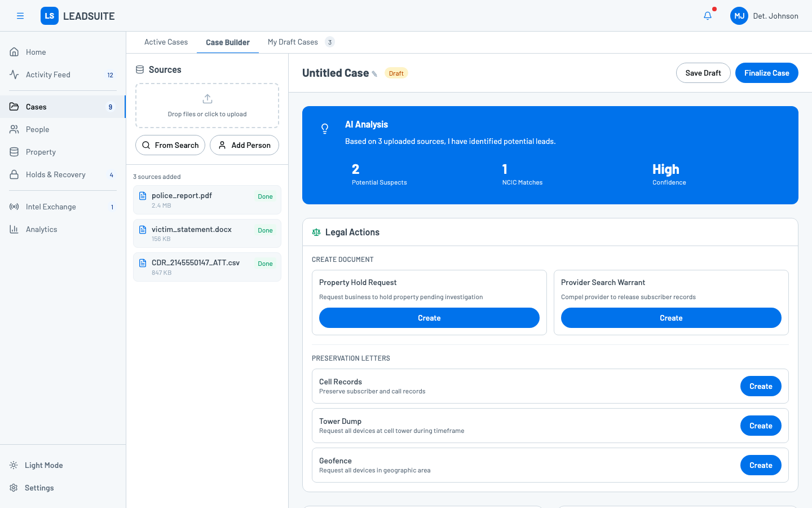Select the Analytics chart icon

click(14, 229)
